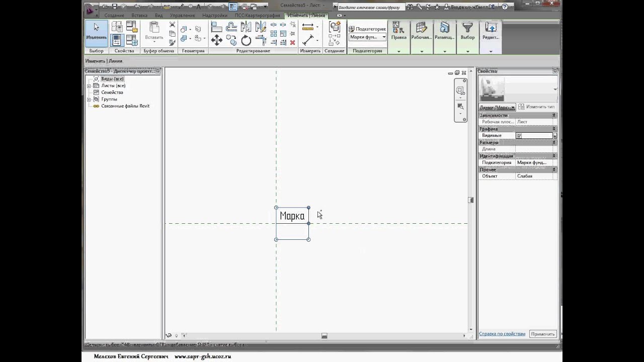
Task: Open the Управление ribbon tab
Action: [x=182, y=16]
